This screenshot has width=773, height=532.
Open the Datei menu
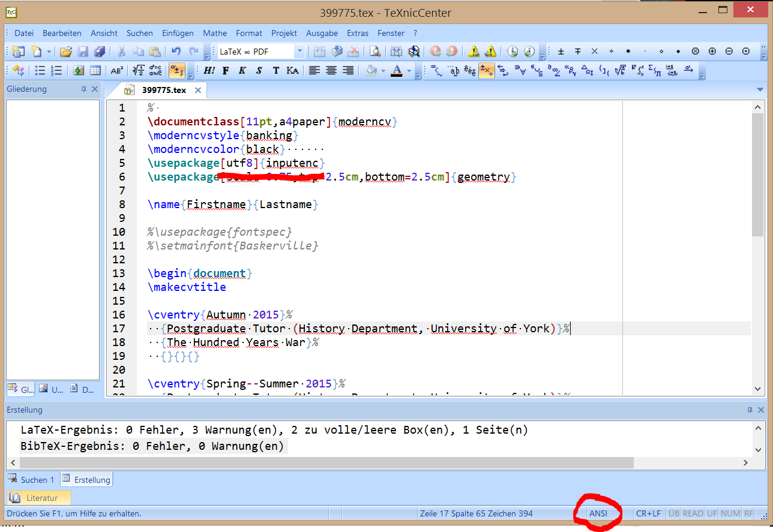point(24,33)
